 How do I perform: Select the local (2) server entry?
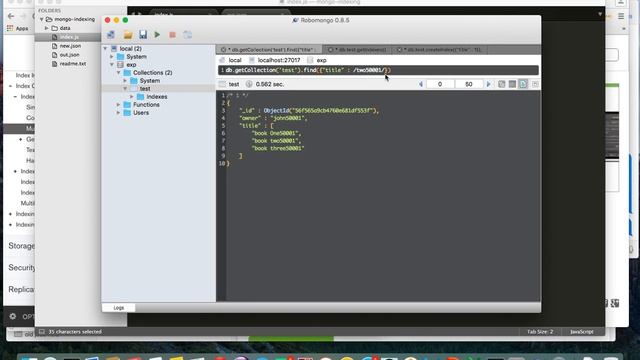[130, 49]
